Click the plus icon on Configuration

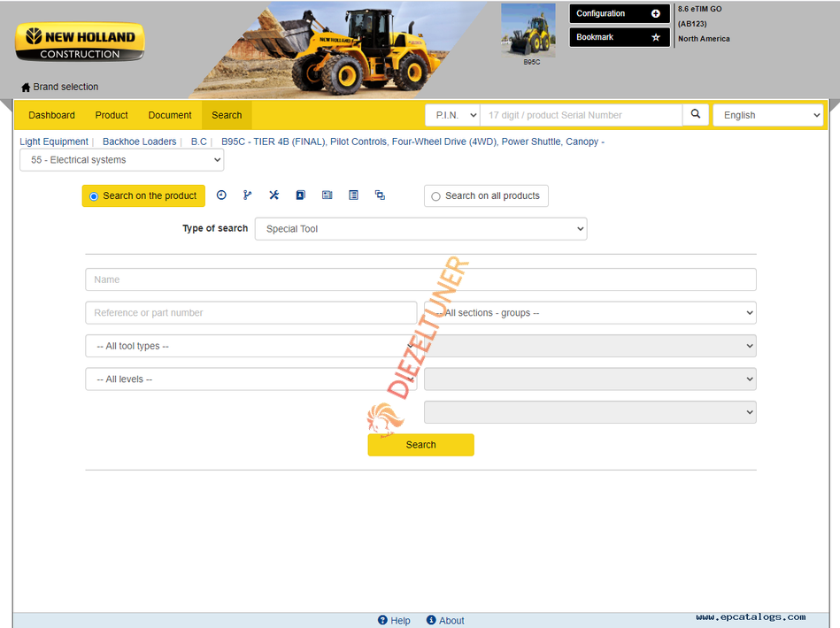click(655, 13)
